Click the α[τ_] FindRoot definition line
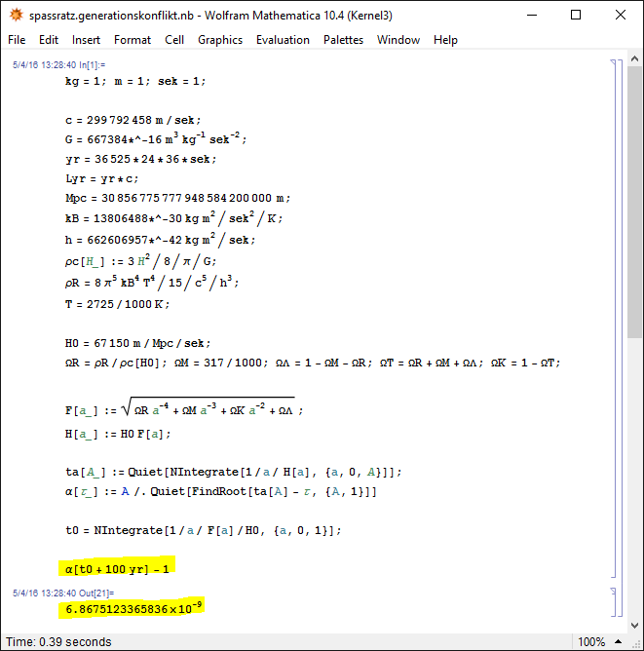This screenshot has height=651, width=644. (x=221, y=491)
